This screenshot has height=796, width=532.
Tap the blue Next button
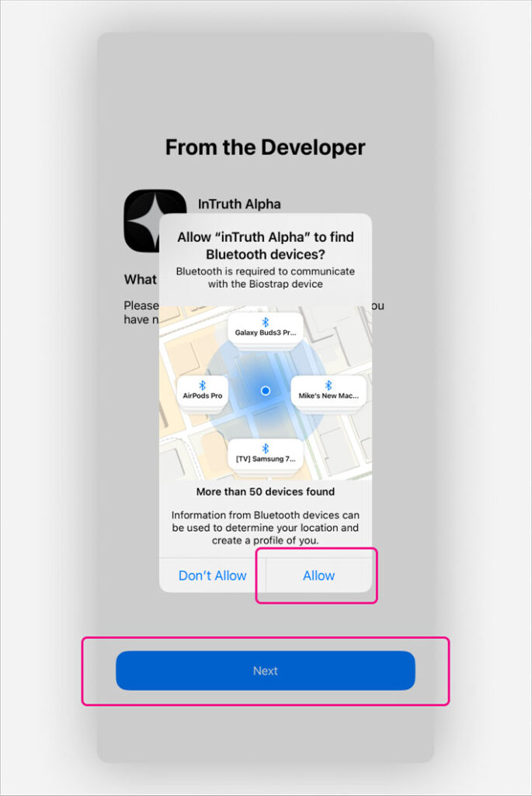(x=266, y=671)
